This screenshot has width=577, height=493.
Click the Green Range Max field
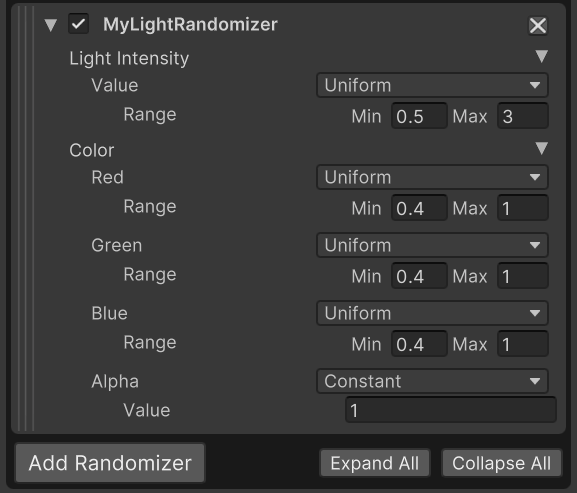523,276
